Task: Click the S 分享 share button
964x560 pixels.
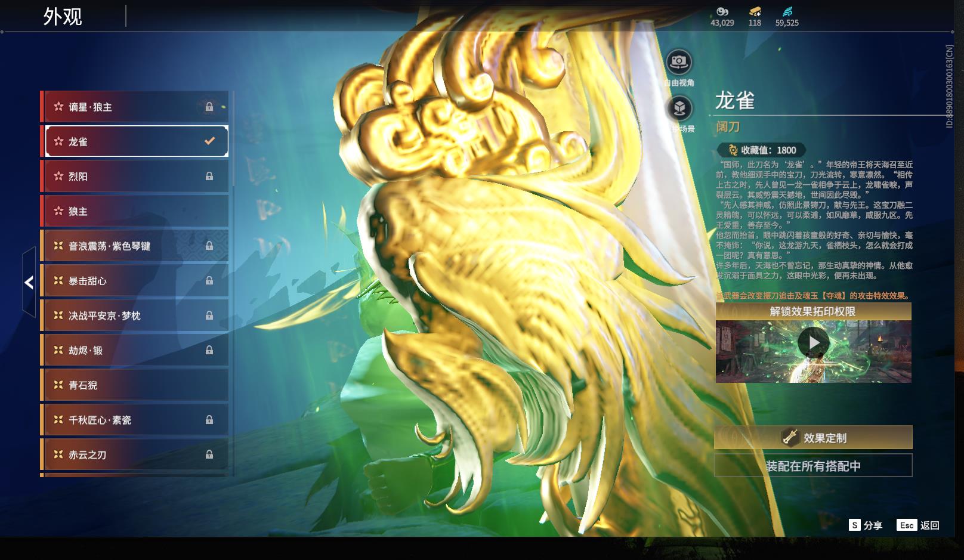Action: (x=866, y=525)
